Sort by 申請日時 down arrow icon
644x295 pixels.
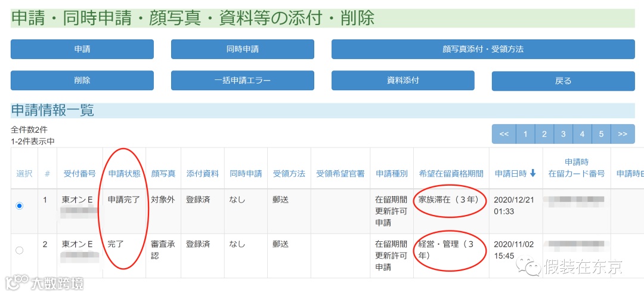coord(533,174)
